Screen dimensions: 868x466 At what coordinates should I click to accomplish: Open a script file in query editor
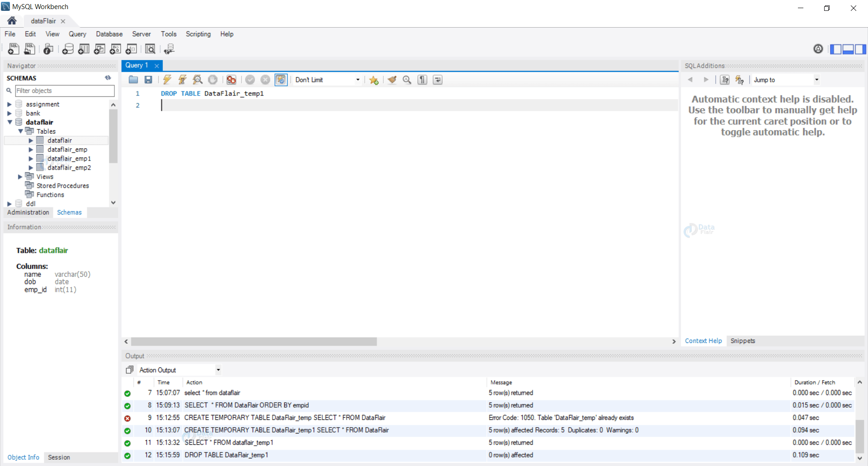(133, 80)
